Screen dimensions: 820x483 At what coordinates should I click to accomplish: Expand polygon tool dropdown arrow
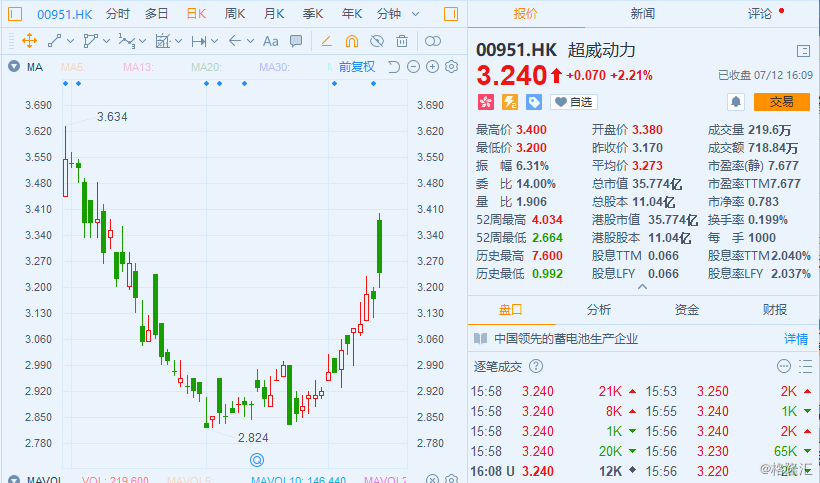[x=107, y=41]
